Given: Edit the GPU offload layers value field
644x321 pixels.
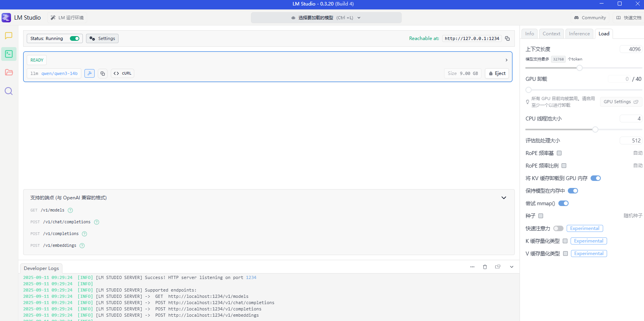Looking at the screenshot, I should point(619,79).
